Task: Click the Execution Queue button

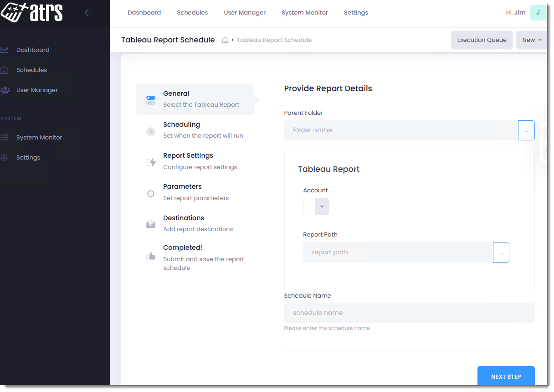Action: (x=482, y=40)
